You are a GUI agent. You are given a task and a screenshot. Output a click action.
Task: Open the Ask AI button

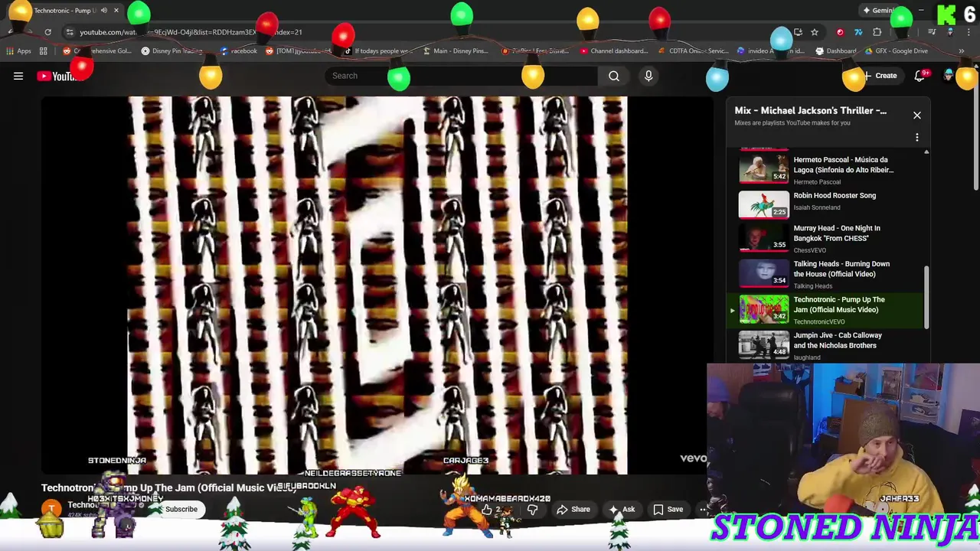click(x=621, y=510)
